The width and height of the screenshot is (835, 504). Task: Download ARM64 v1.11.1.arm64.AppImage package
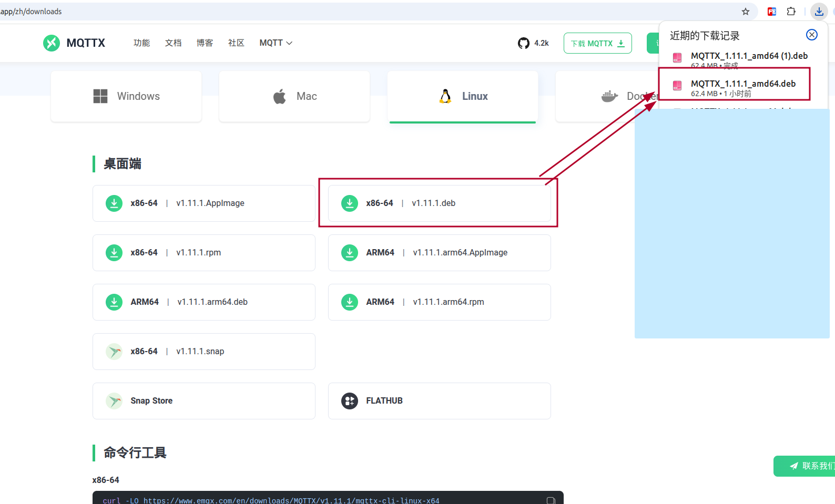pos(440,253)
